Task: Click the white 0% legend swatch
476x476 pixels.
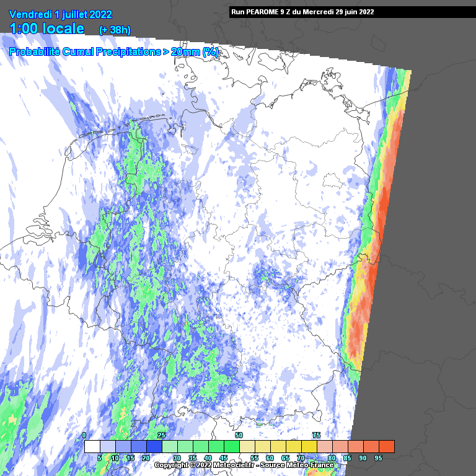Action: [x=92, y=446]
